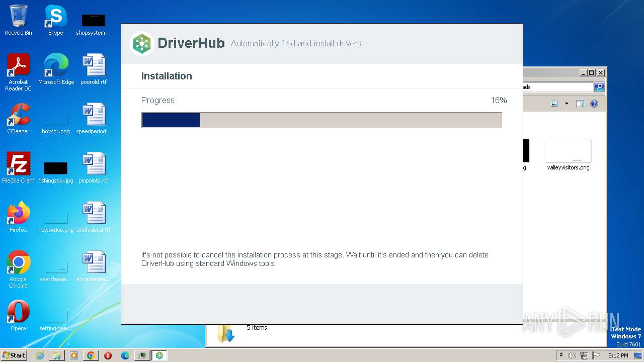Click the DriverHub taskbar button
The height and width of the screenshot is (362, 644).
pyautogui.click(x=159, y=355)
